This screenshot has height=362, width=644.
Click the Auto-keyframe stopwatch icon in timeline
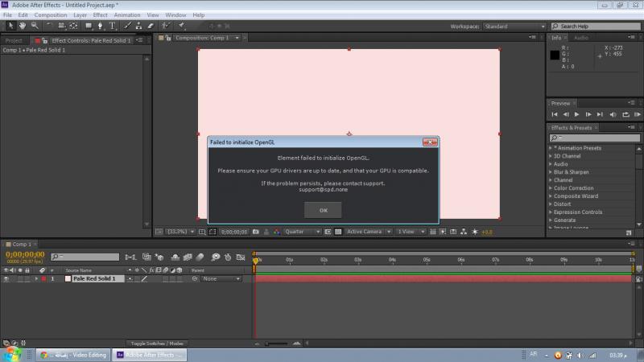[x=228, y=257]
